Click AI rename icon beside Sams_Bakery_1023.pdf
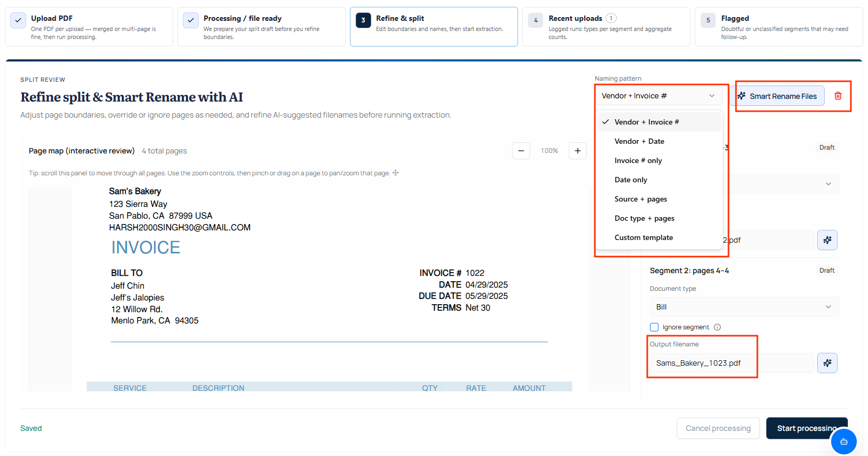The image size is (868, 456). pos(827,363)
